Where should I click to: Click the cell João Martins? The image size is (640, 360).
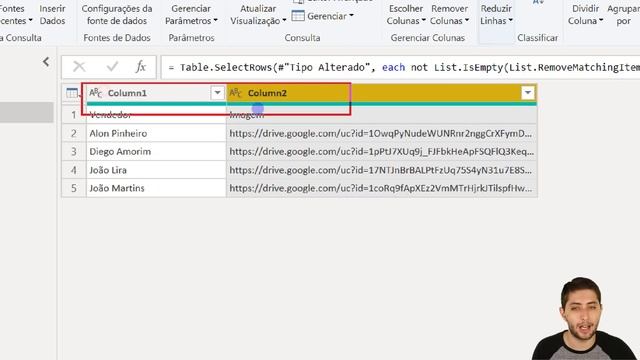point(156,188)
